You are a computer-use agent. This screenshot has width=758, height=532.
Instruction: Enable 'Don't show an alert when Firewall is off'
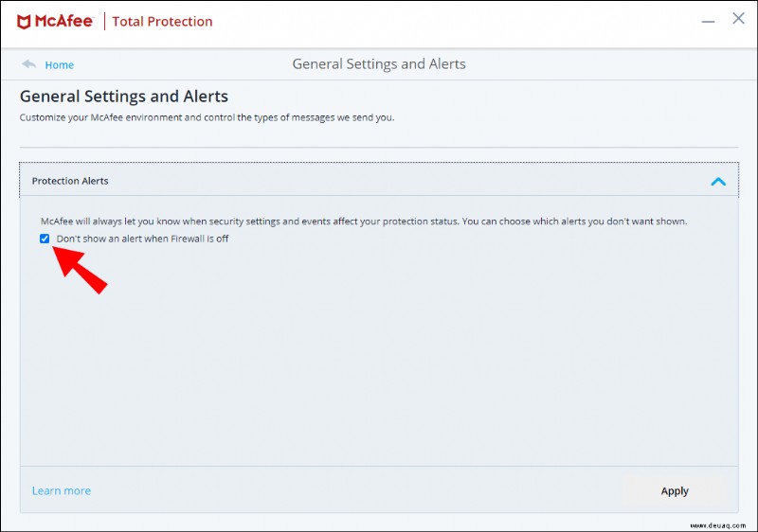pos(45,239)
